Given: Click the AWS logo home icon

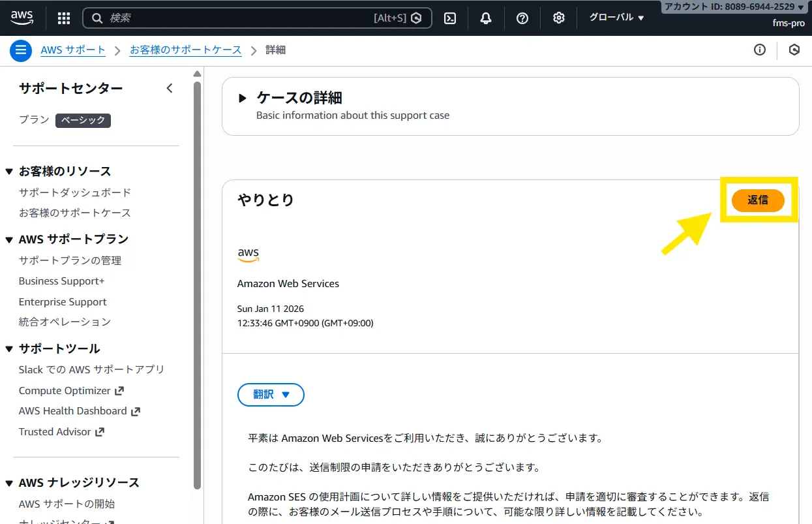Looking at the screenshot, I should tap(22, 18).
